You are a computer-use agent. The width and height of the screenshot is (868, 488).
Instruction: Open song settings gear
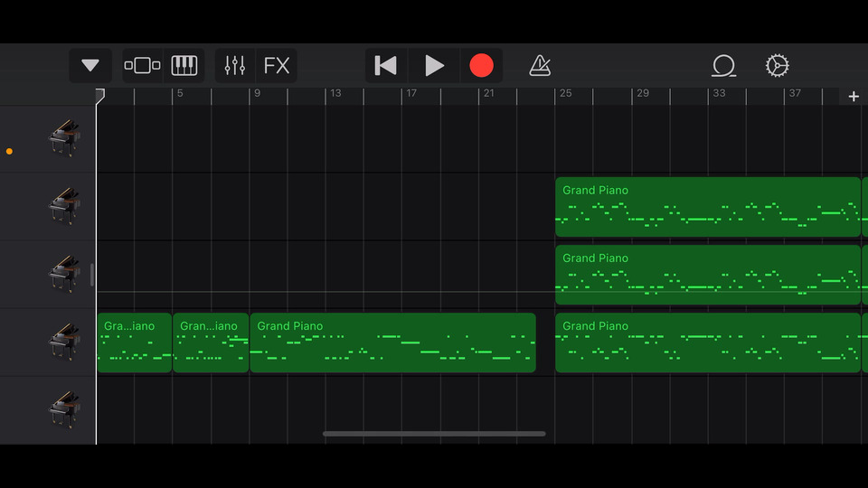coord(778,65)
